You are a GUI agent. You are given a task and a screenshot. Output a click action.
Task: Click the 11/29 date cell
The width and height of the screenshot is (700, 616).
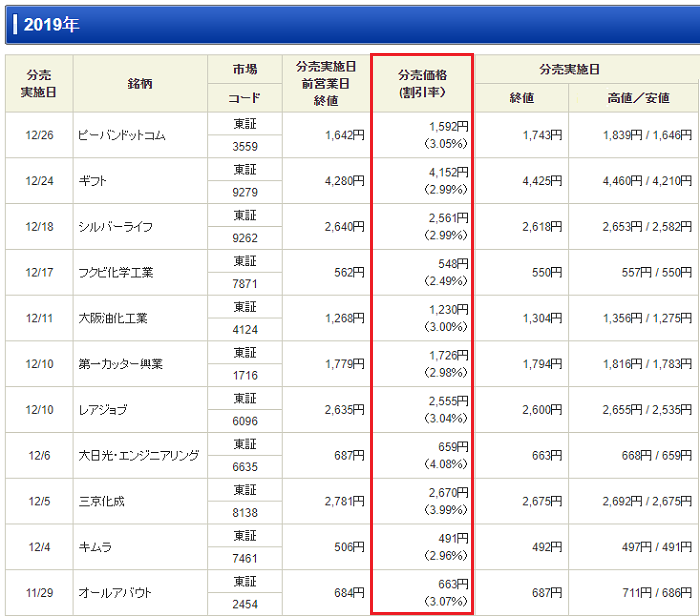pos(39,593)
